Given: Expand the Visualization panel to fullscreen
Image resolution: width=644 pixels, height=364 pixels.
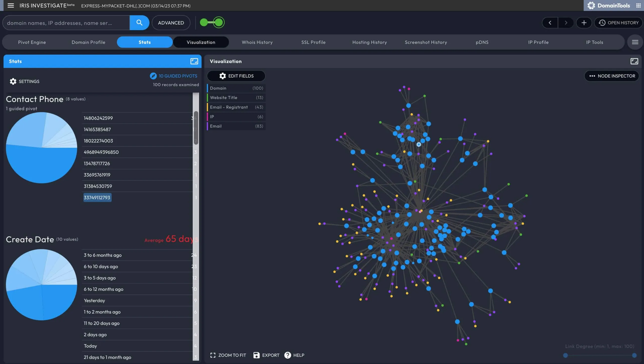Looking at the screenshot, I should (634, 61).
